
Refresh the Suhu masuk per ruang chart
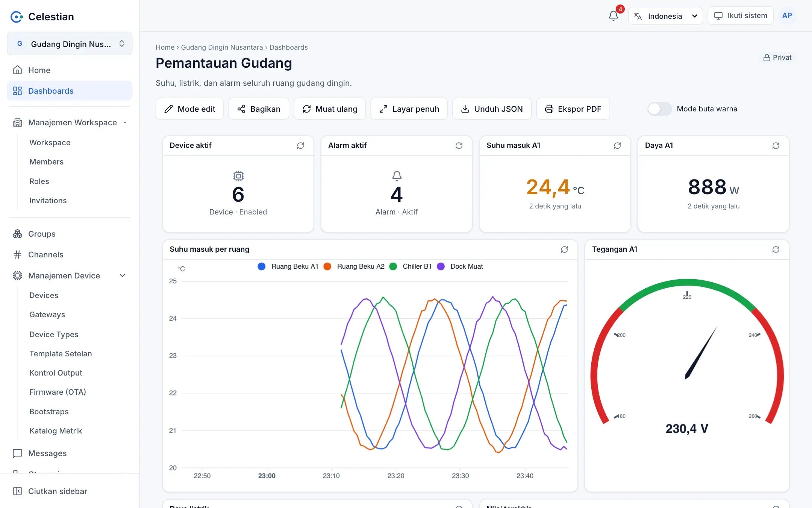pyautogui.click(x=564, y=249)
